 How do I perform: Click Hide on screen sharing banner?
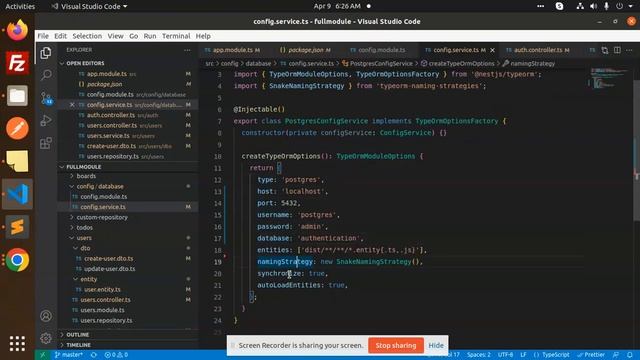point(436,345)
